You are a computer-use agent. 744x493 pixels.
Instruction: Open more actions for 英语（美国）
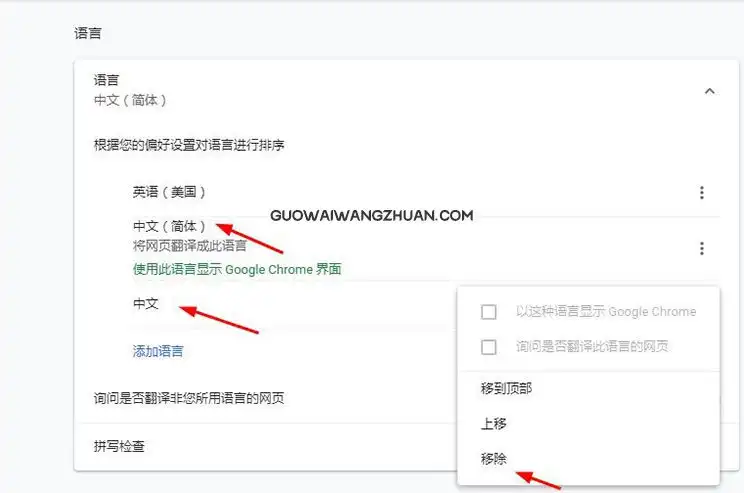(x=702, y=193)
